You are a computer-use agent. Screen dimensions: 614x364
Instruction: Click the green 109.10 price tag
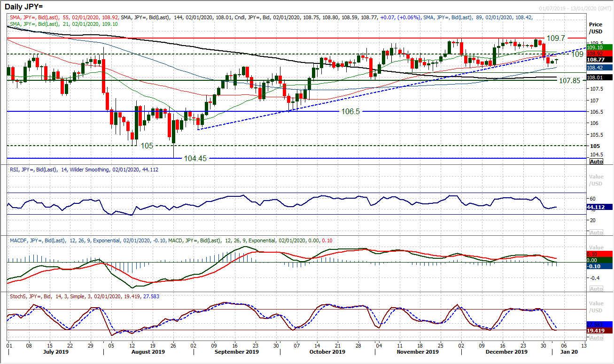(600, 47)
